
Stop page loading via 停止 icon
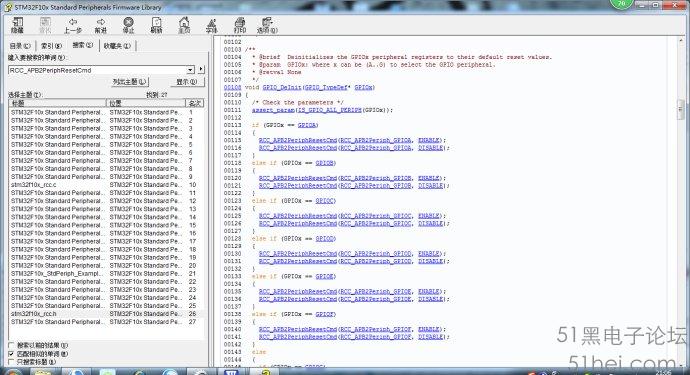click(x=128, y=25)
